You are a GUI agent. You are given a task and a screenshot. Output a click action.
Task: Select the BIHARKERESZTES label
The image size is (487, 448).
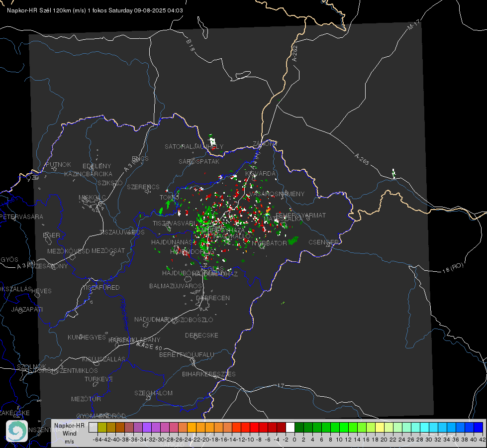tap(209, 374)
